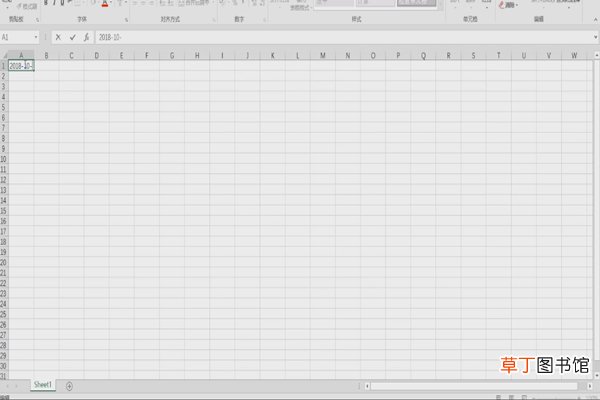Collapse the ribbon with the up chevron
This screenshot has height=400, width=600.
click(595, 20)
